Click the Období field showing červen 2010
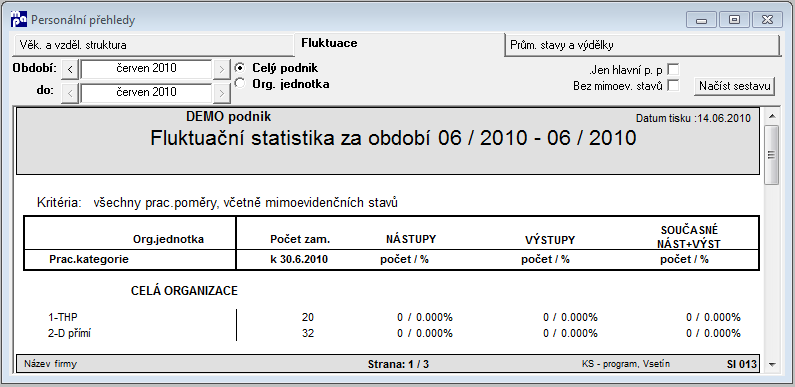 pos(146,69)
